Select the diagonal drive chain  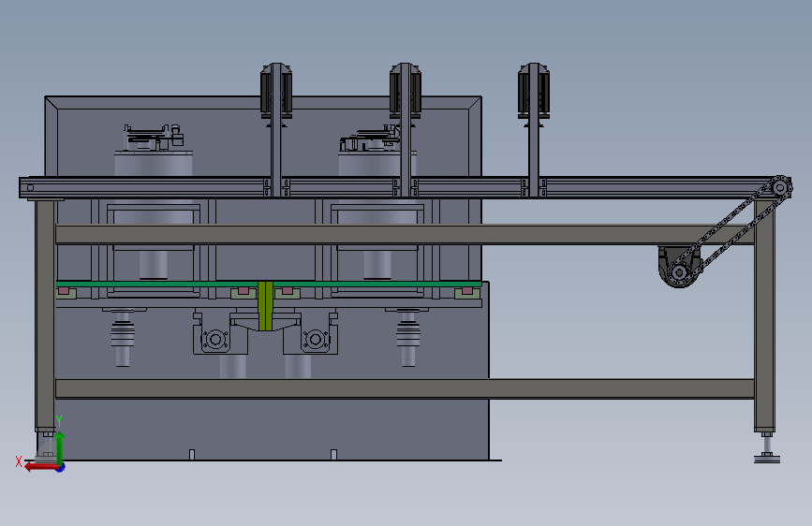tap(731, 231)
